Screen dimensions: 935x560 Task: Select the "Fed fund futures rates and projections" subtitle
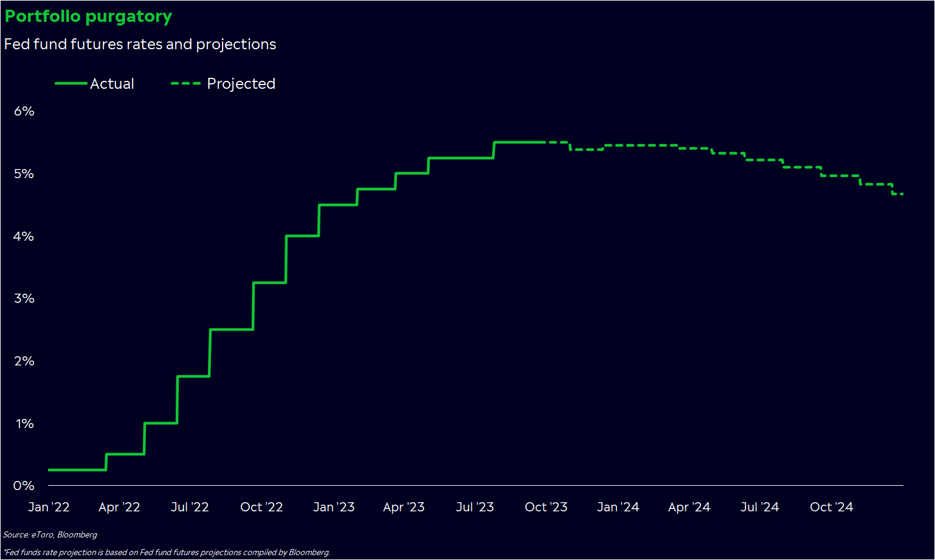[140, 44]
